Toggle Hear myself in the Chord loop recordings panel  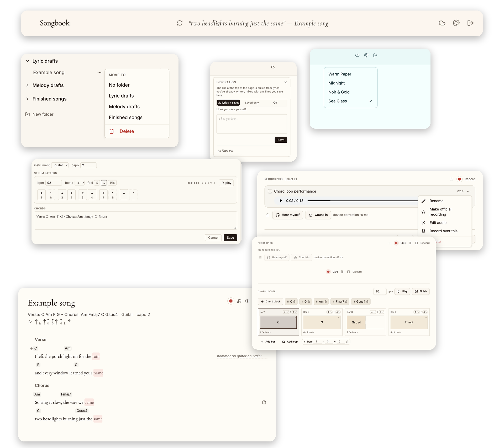[x=288, y=215]
